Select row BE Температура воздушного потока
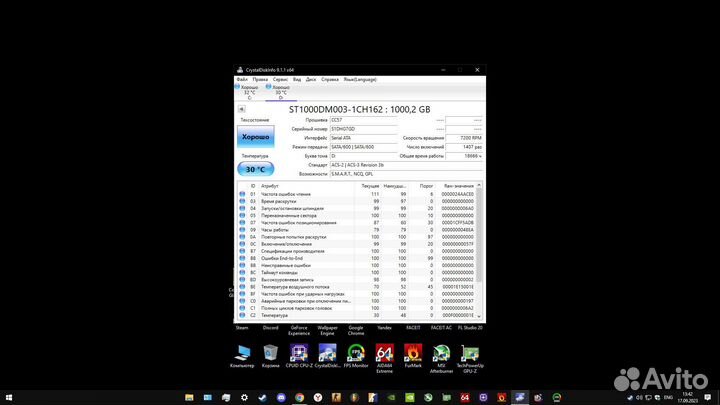720x405 pixels. pyautogui.click(x=356, y=287)
